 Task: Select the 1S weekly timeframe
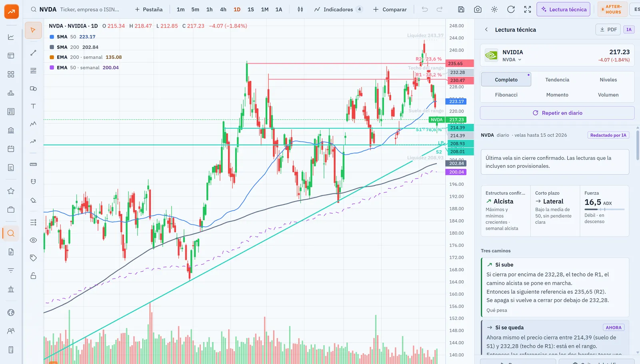pos(251,9)
